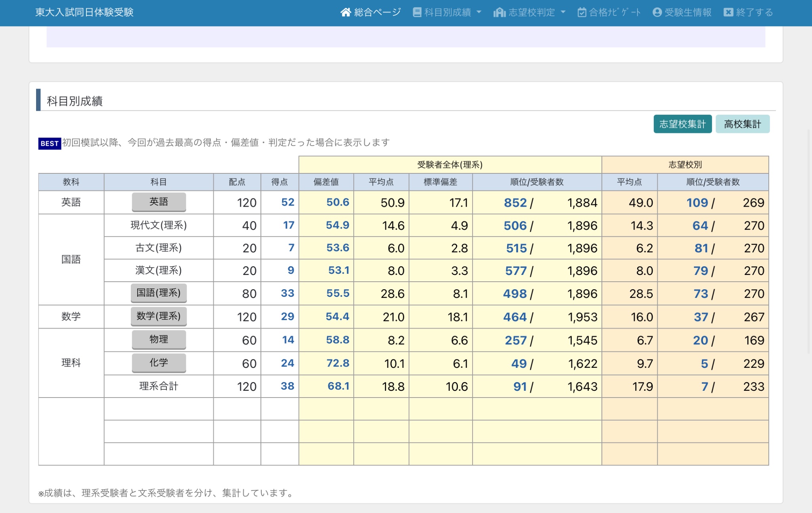
Task: Click the 理系合計 row label
Action: (159, 386)
